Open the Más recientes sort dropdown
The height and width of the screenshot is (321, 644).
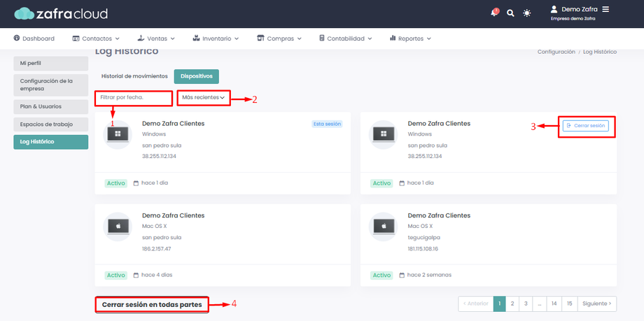(x=204, y=98)
